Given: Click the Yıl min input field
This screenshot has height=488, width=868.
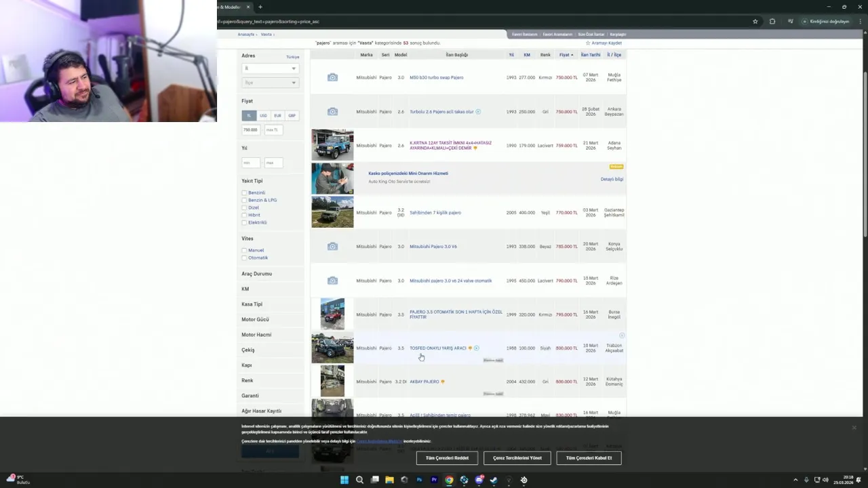Looking at the screenshot, I should (x=251, y=163).
